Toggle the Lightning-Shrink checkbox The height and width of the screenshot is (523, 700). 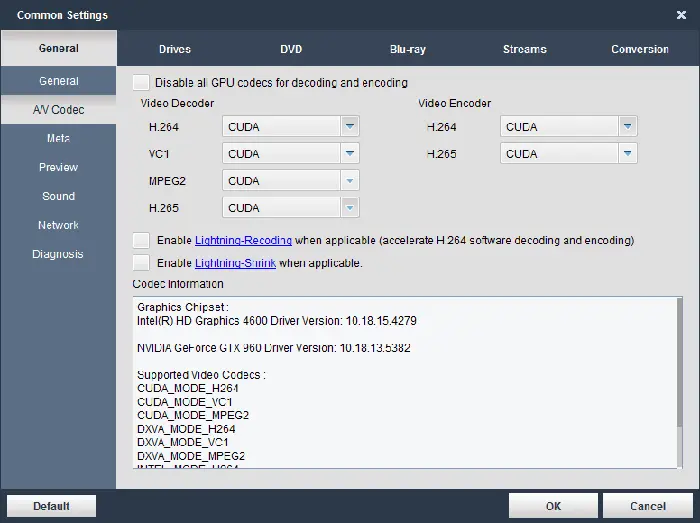tap(141, 263)
